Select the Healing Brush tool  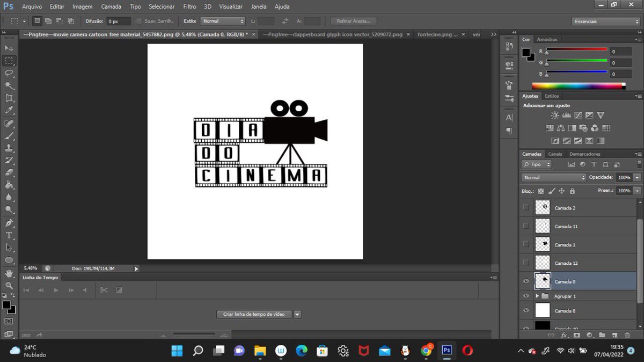pos(9,124)
